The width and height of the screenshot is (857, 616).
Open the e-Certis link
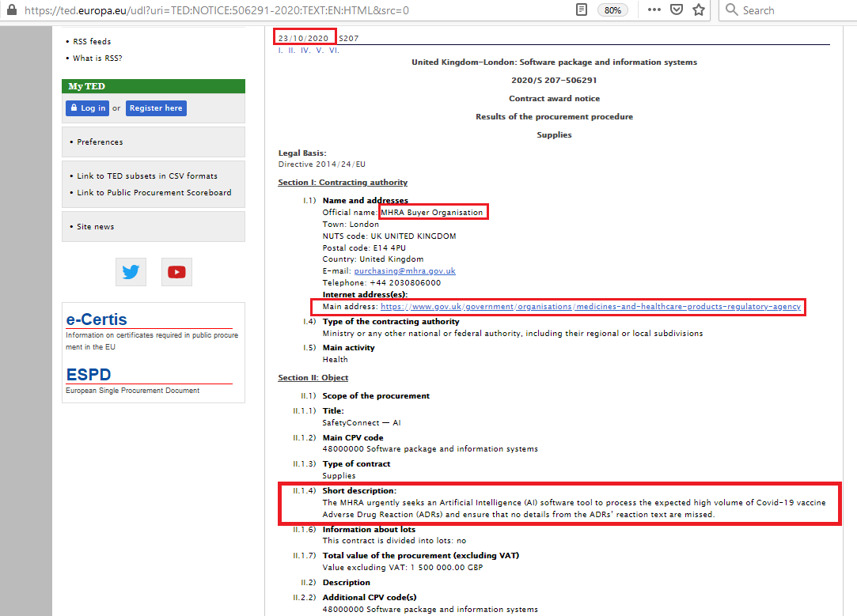click(97, 319)
